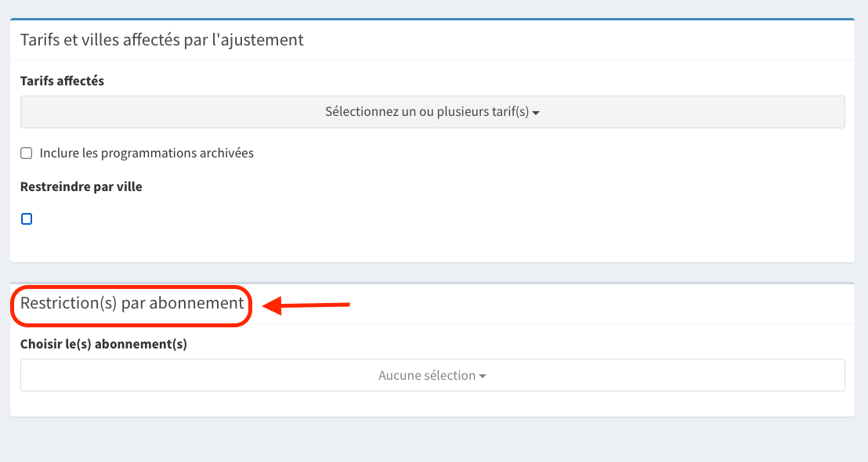Click the caret beside 'Aucune sélection'

click(483, 376)
